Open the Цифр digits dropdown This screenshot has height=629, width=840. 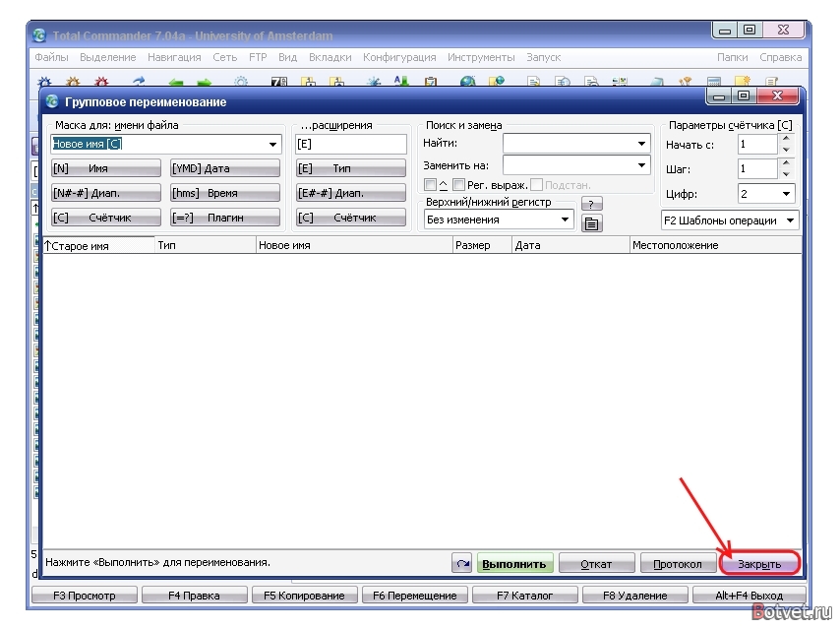786,194
